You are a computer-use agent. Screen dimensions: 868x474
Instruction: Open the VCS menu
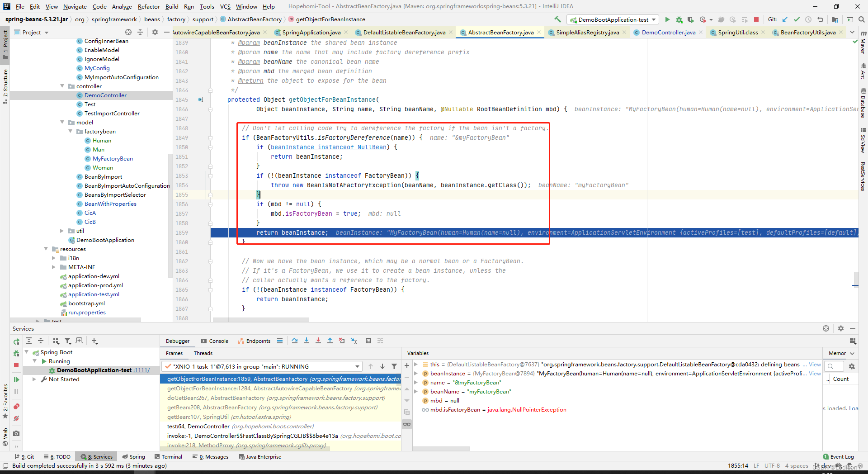point(225,6)
